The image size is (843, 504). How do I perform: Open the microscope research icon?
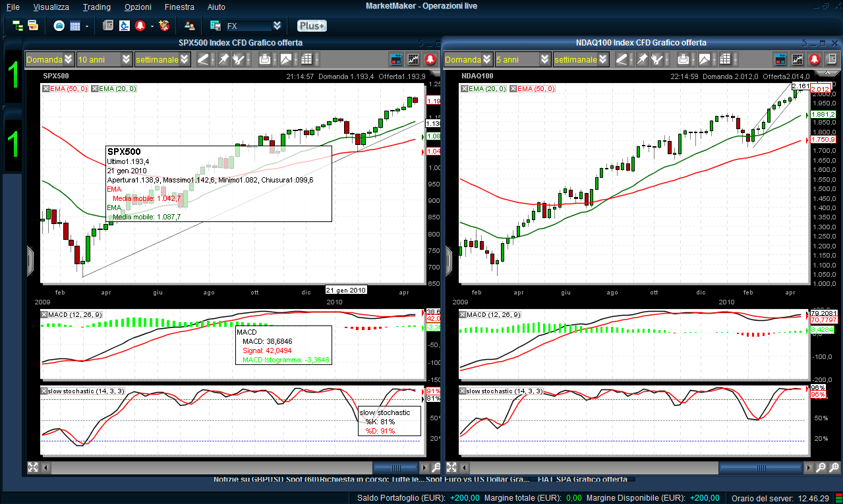tap(124, 26)
